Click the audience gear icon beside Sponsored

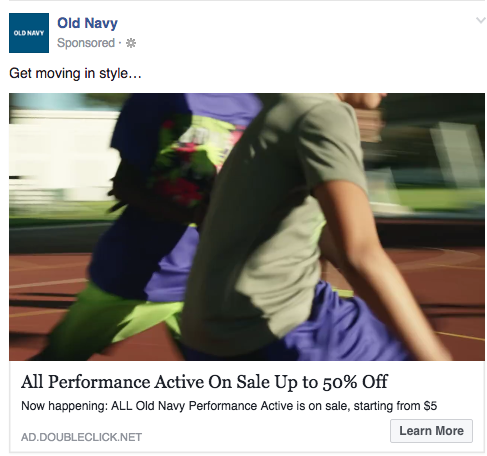(x=131, y=43)
